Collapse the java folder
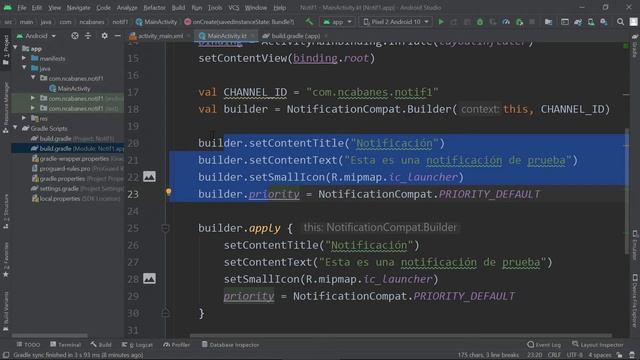This screenshot has height=360, width=640. 24,68
